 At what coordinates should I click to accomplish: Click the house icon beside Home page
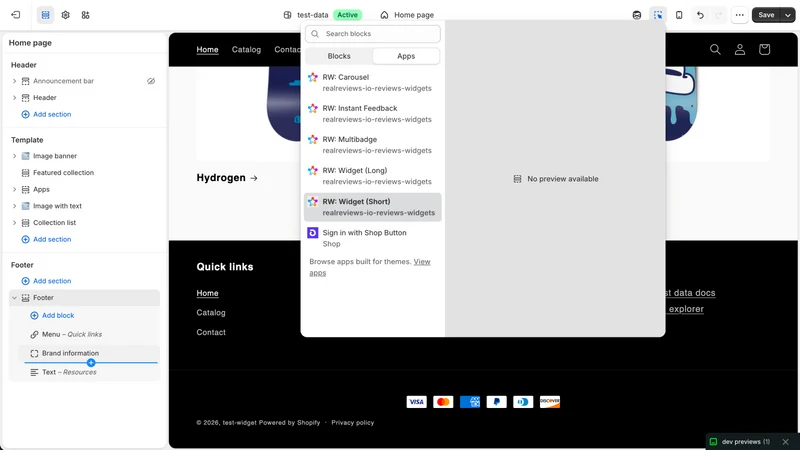pos(384,15)
